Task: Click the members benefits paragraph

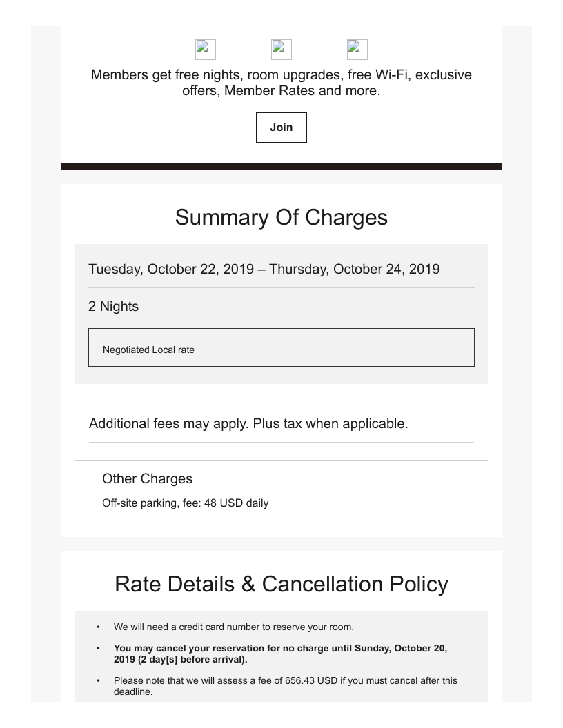Action: [281, 83]
